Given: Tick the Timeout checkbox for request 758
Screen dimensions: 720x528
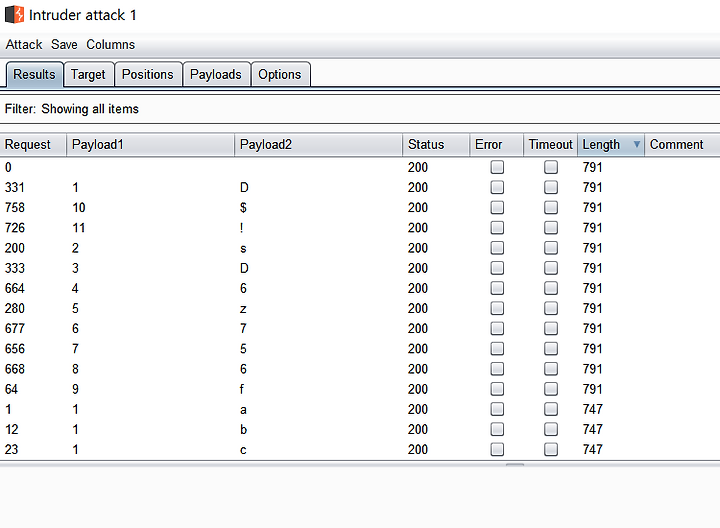Looking at the screenshot, I should pyautogui.click(x=551, y=208).
